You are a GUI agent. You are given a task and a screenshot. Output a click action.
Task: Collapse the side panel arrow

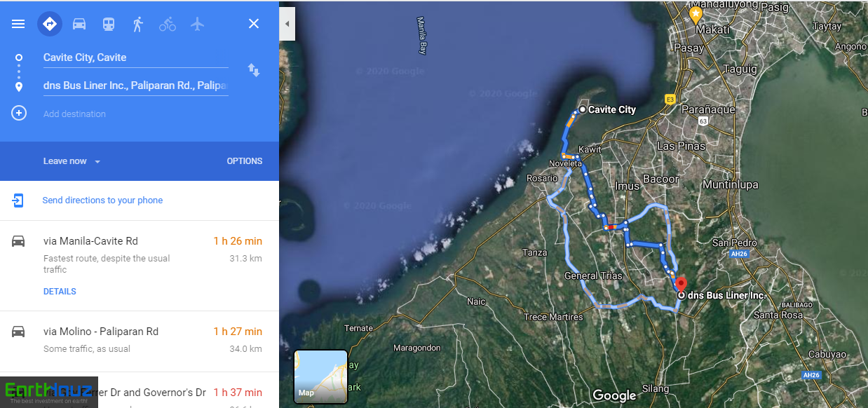click(x=287, y=24)
